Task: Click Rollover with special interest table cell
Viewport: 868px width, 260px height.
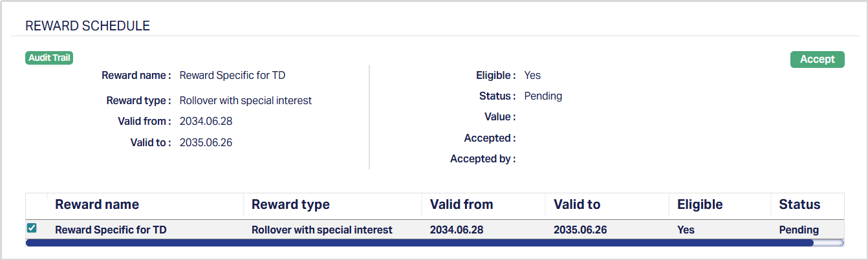Action: pyautogui.click(x=321, y=230)
